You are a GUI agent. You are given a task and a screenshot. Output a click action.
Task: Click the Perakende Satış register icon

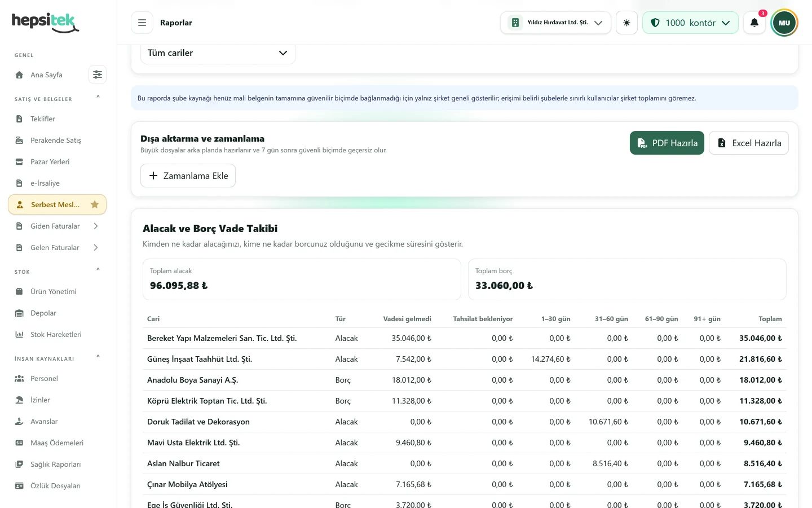coord(19,140)
